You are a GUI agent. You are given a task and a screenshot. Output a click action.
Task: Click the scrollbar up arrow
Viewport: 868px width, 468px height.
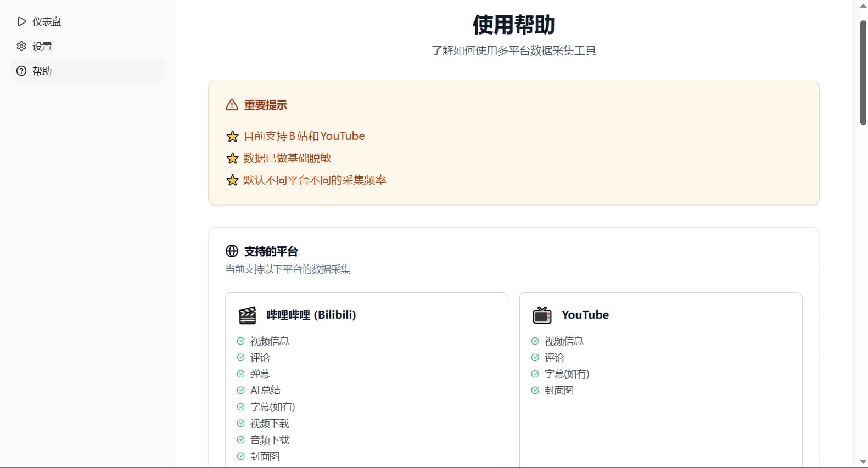click(863, 6)
